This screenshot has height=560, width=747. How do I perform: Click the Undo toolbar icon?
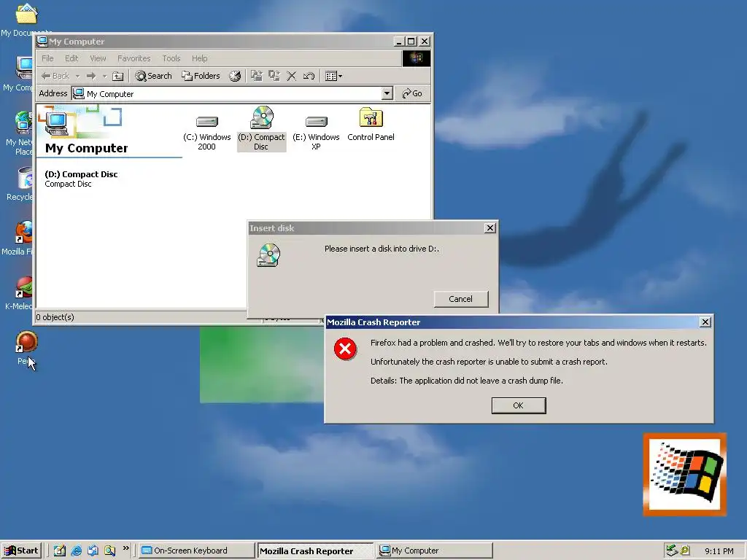(309, 76)
